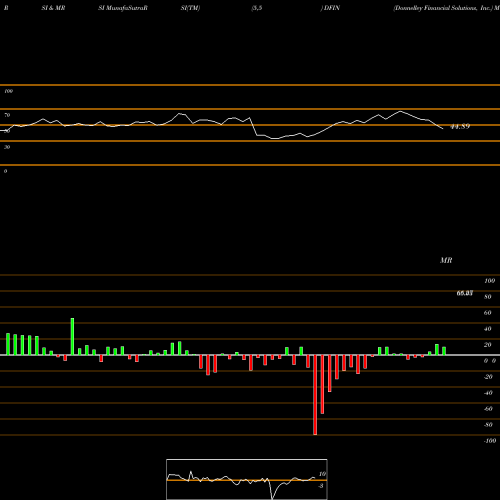Screen dimensions: 500x500
Task: Click the RSI axis label 70
Action: click(7, 115)
